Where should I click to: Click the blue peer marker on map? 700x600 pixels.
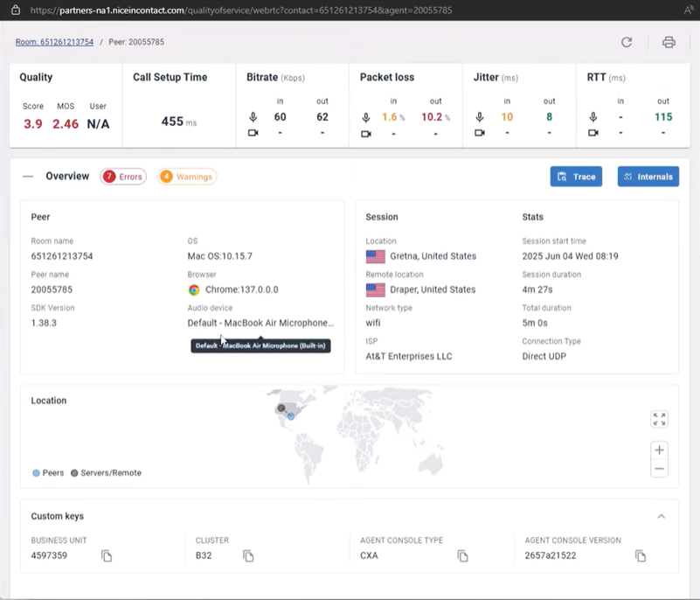click(x=291, y=416)
